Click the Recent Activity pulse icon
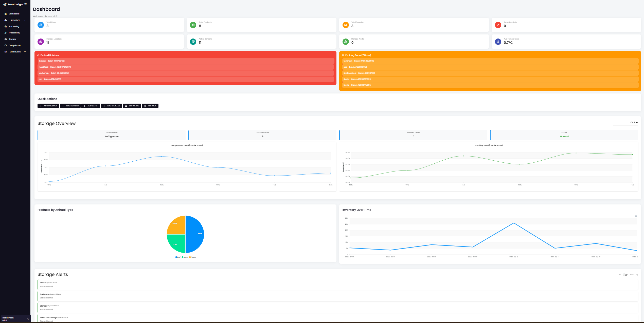 click(x=498, y=25)
